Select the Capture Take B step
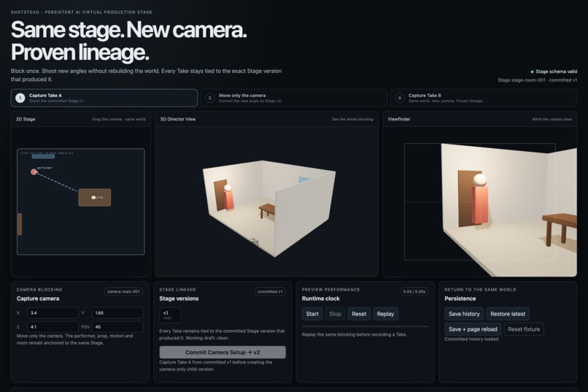 click(484, 98)
